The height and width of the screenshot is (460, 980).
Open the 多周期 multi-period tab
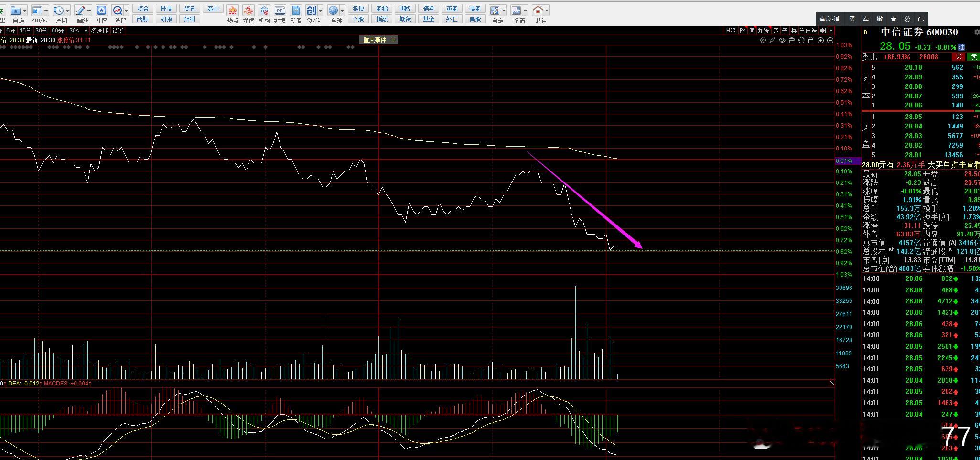click(x=100, y=31)
